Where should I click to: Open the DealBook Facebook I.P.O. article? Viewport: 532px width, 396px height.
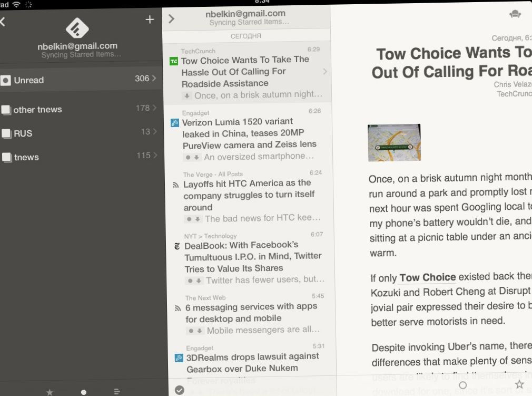click(250, 258)
